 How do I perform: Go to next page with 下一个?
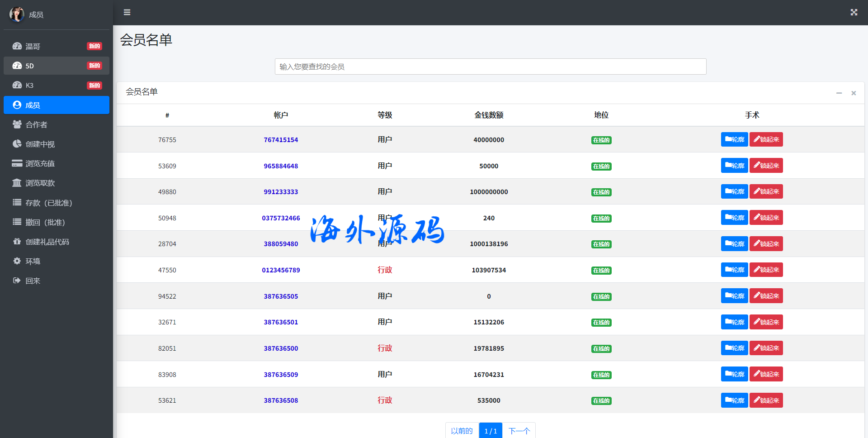tap(519, 431)
